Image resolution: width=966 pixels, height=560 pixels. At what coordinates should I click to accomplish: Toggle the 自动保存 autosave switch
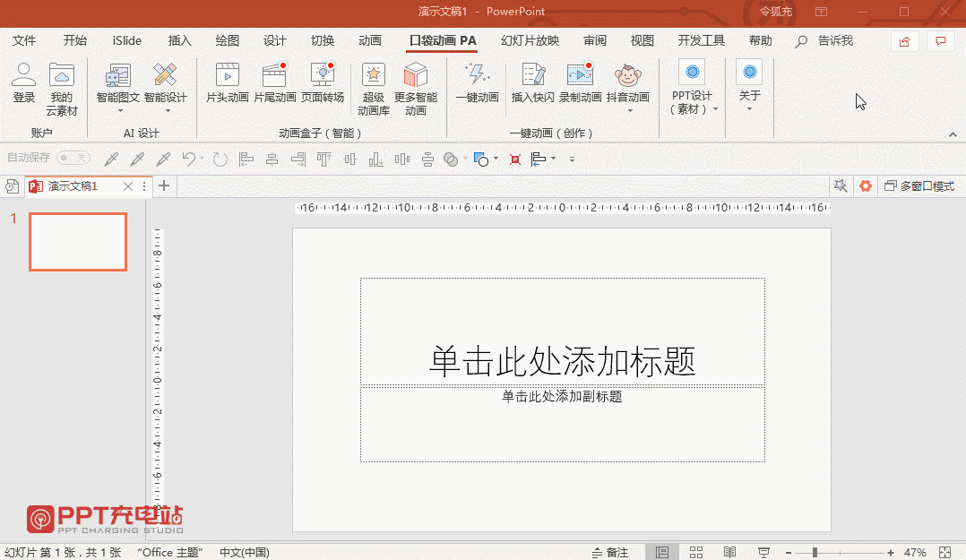click(x=73, y=158)
